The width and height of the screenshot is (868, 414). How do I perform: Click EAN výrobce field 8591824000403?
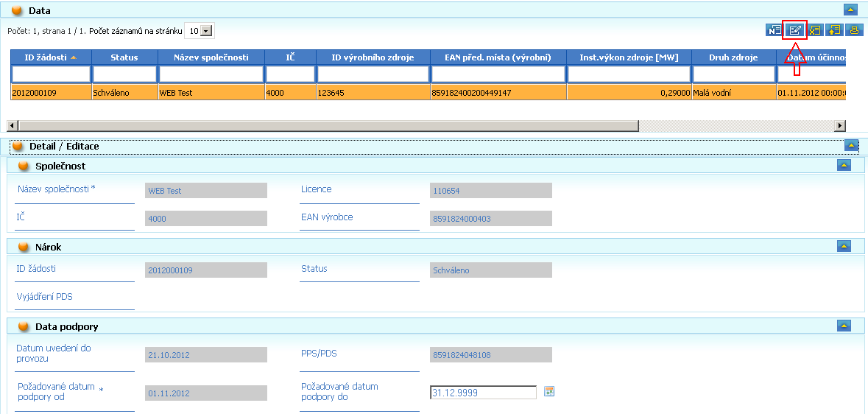491,218
